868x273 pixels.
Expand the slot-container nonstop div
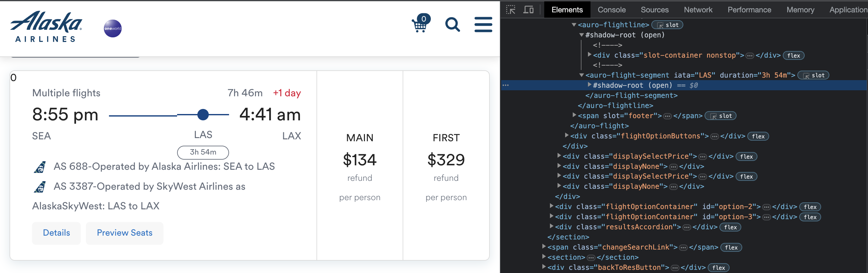[x=589, y=54]
